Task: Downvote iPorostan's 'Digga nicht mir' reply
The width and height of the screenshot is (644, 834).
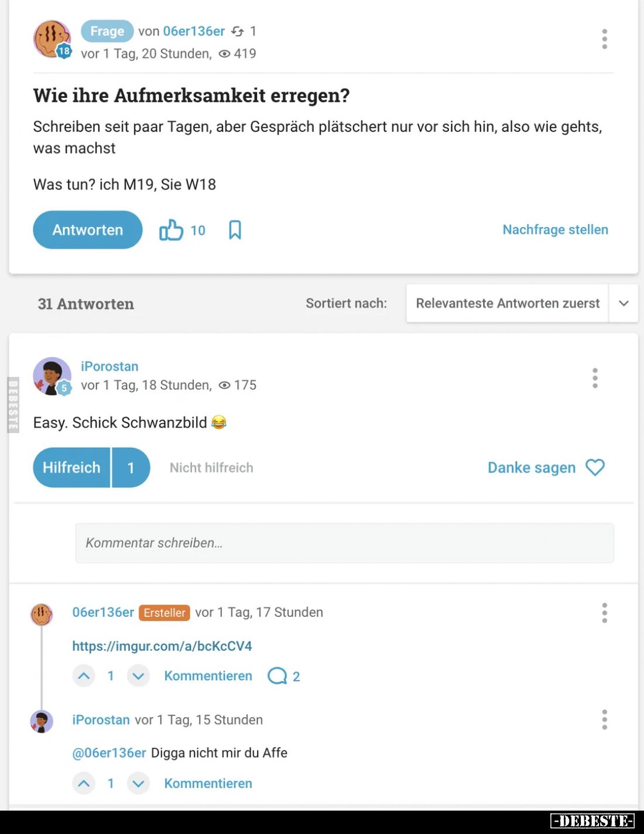Action: pos(138,783)
